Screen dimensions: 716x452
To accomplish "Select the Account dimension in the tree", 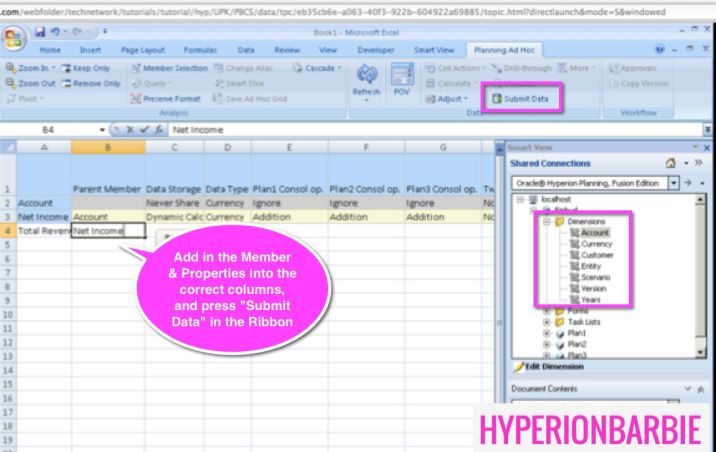I will pyautogui.click(x=588, y=230).
